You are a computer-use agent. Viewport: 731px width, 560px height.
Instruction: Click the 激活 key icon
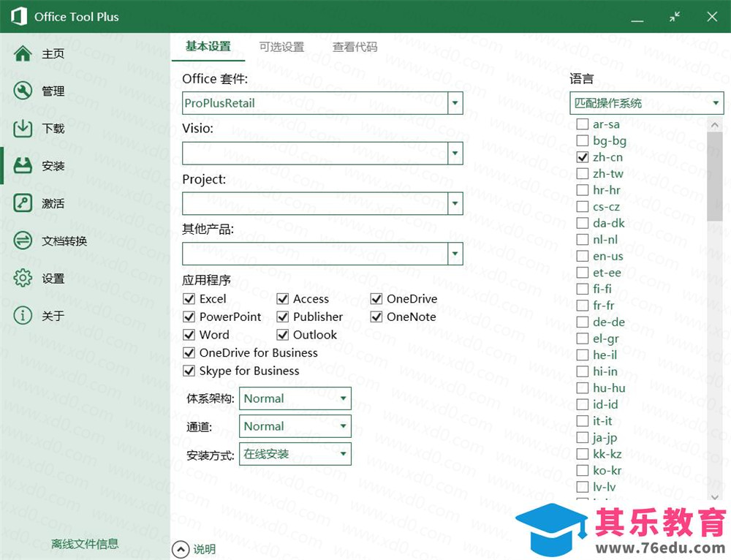click(x=23, y=203)
